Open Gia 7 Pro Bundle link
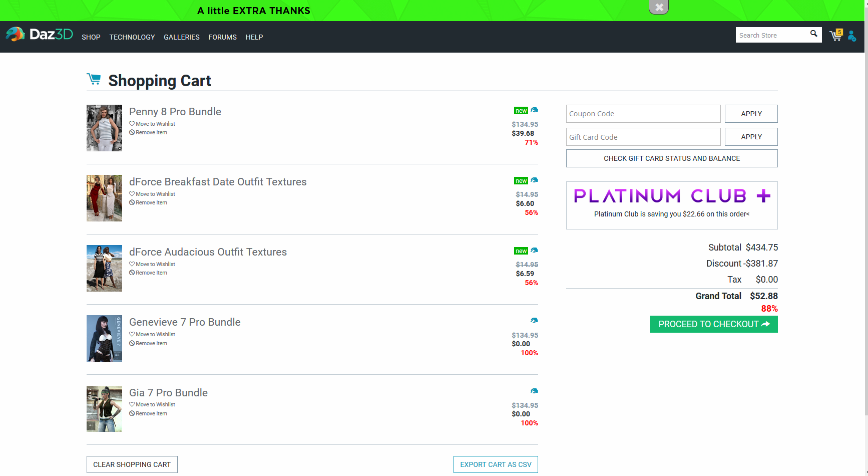This screenshot has height=476, width=868. 168,393
